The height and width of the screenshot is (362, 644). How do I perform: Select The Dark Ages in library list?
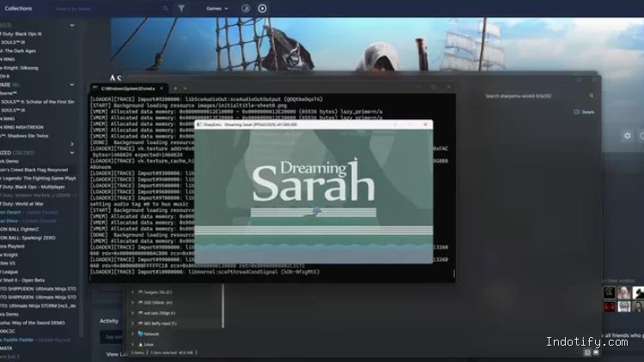[x=18, y=51]
